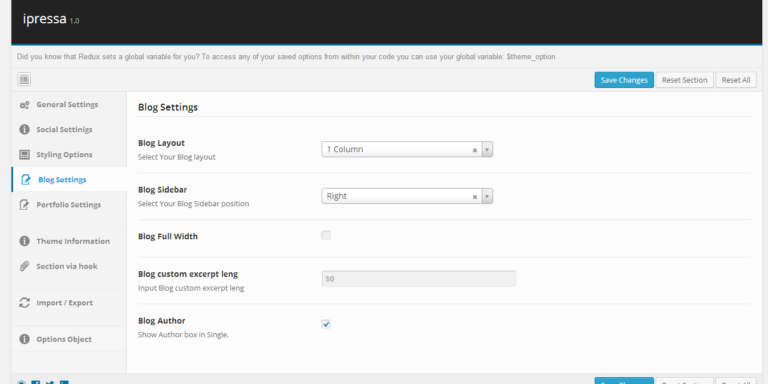Click the top Reset Section button

click(684, 80)
